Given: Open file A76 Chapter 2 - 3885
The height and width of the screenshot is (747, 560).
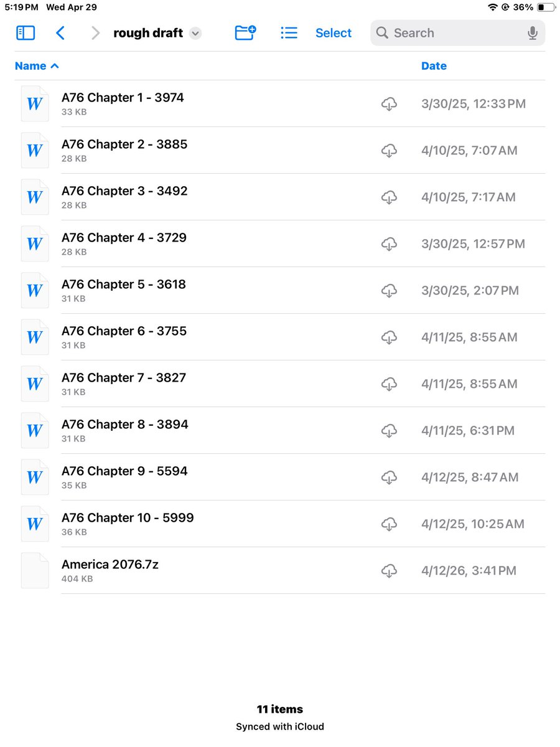Looking at the screenshot, I should coord(124,144).
